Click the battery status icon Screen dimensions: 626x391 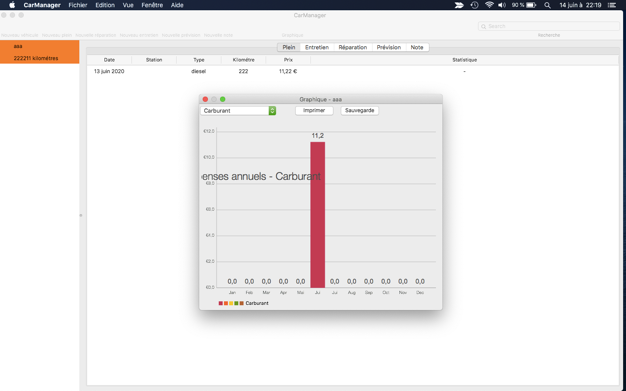click(x=531, y=5)
